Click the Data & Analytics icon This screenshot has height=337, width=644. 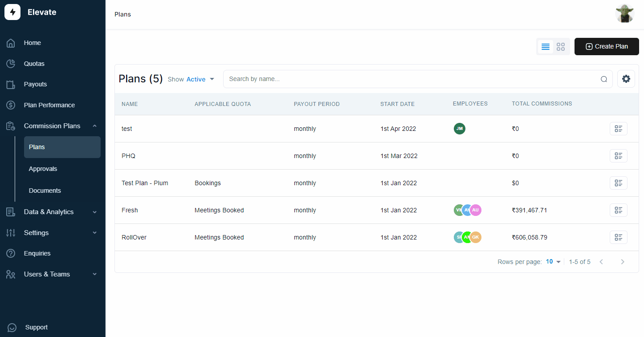coord(11,212)
